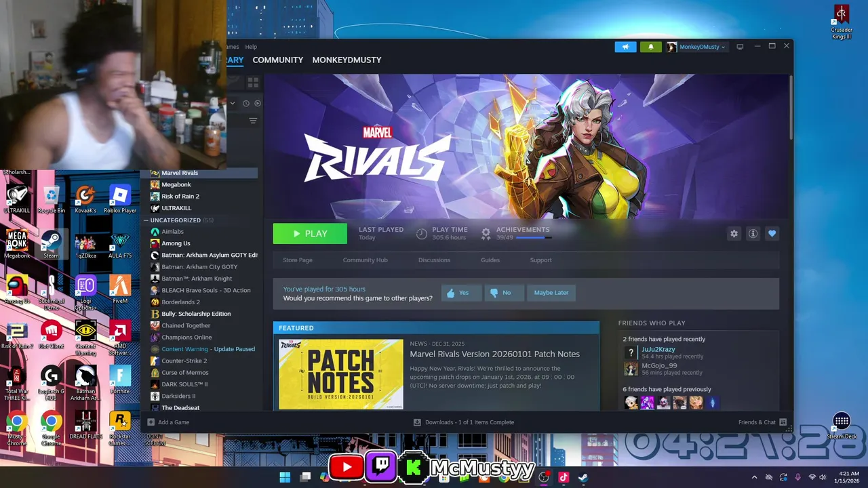This screenshot has height=488, width=868.
Task: Open Marvel Rivals Store Page
Action: pyautogui.click(x=298, y=260)
